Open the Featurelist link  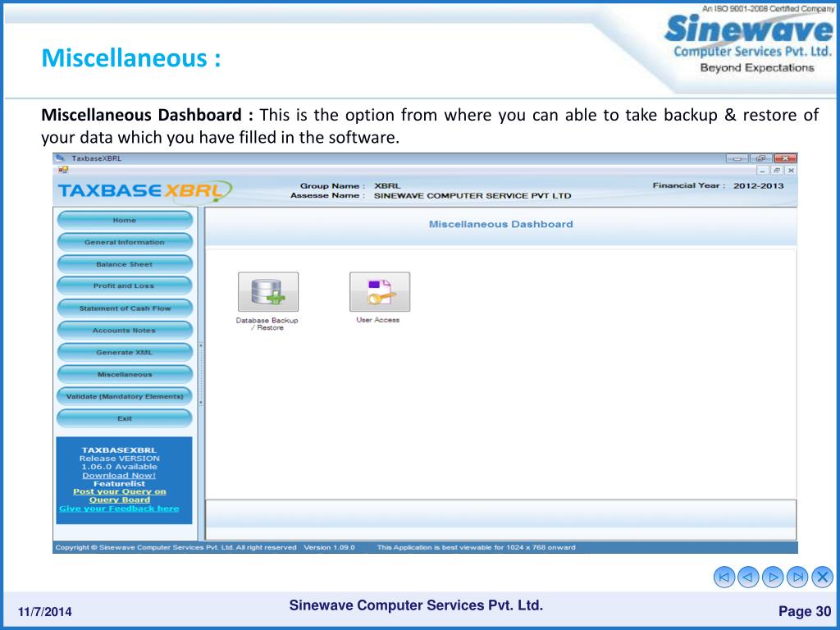(119, 483)
